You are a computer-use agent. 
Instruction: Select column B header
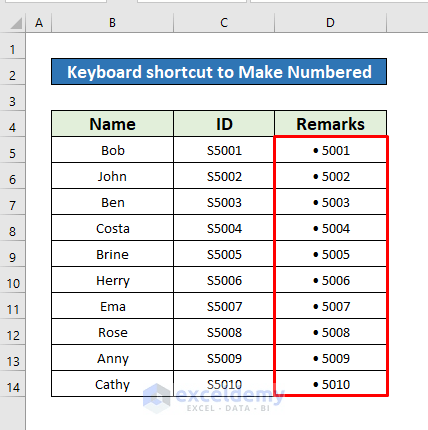click(x=113, y=23)
